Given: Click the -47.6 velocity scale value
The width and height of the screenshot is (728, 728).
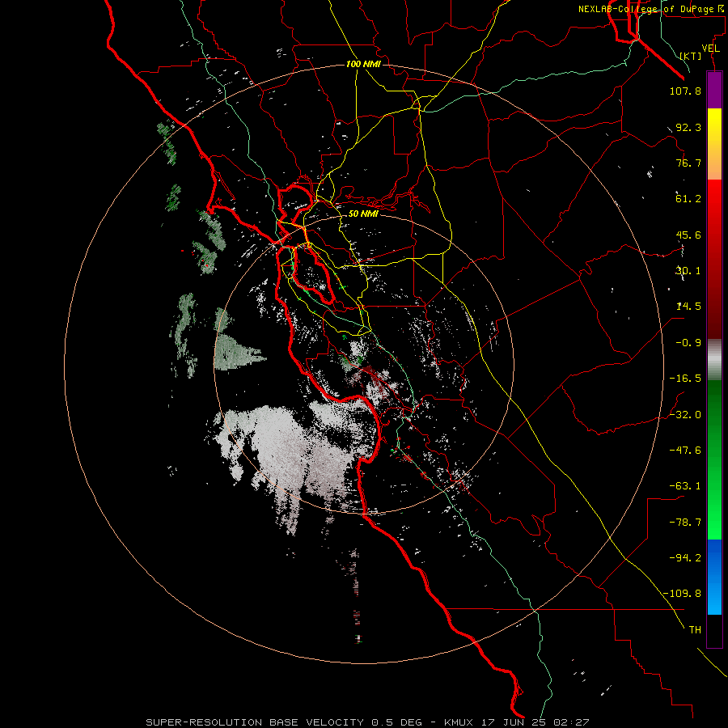Looking at the screenshot, I should [x=685, y=451].
